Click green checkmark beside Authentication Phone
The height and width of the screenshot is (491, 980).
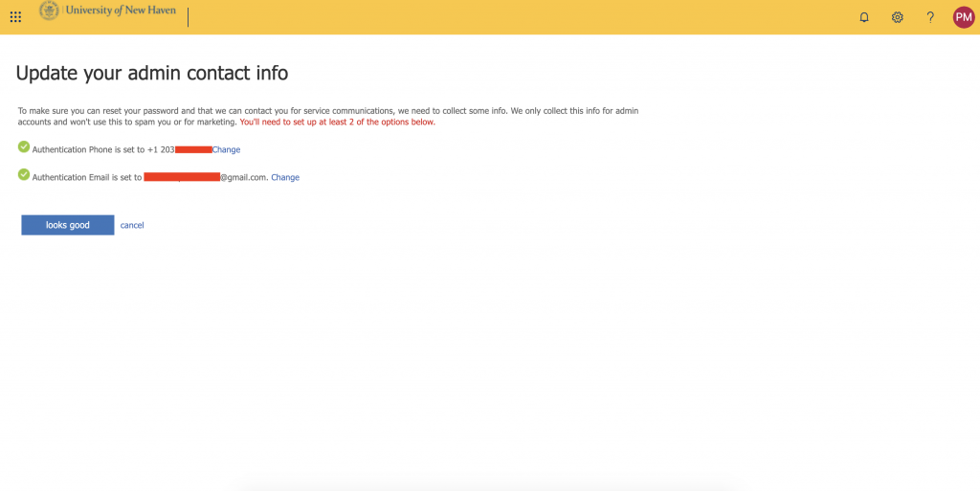[x=24, y=146]
